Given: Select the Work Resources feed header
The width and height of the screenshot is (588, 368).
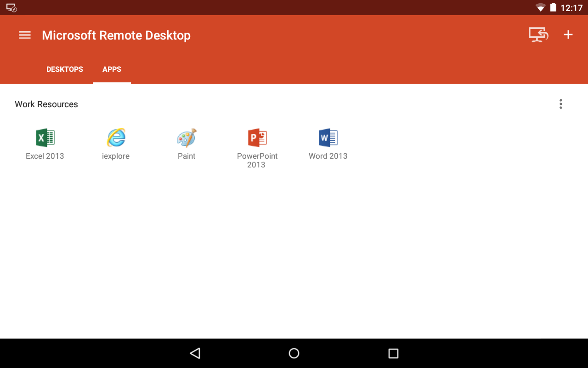Looking at the screenshot, I should (46, 104).
